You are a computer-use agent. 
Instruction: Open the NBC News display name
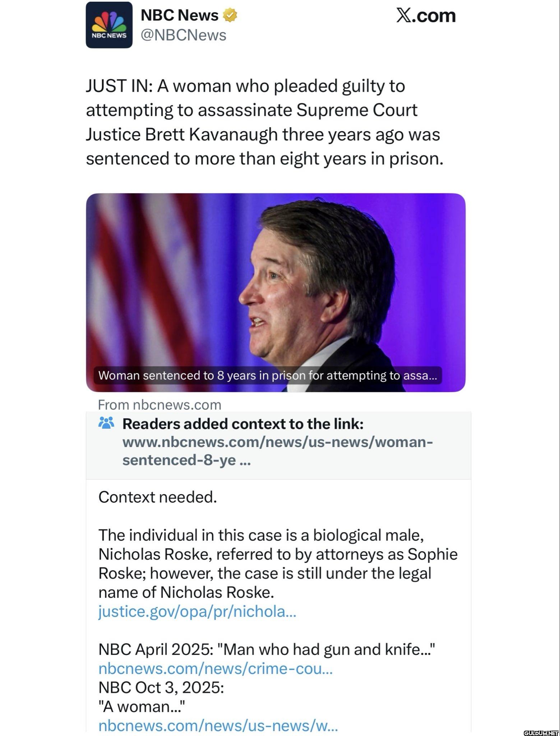179,15
